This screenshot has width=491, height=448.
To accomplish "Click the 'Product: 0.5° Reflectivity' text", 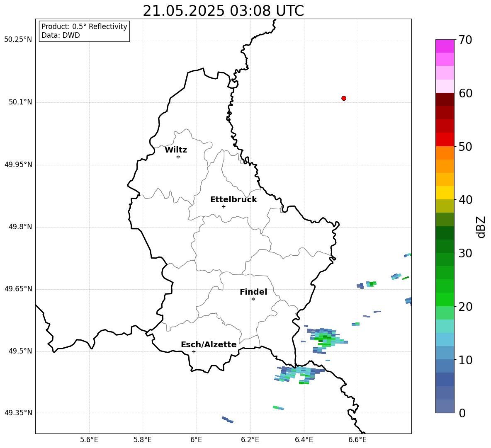I will pyautogui.click(x=84, y=27).
